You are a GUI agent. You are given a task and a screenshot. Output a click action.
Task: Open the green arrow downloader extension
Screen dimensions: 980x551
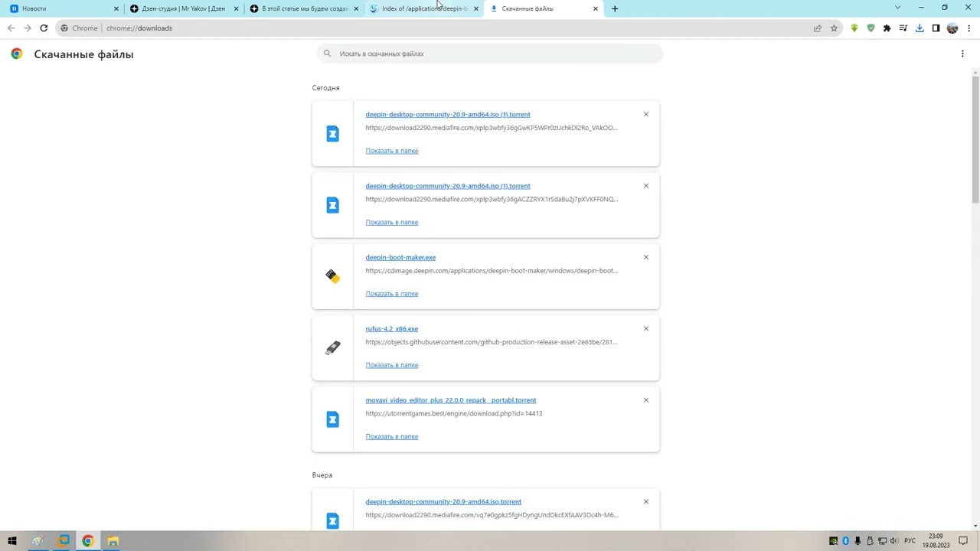(854, 28)
